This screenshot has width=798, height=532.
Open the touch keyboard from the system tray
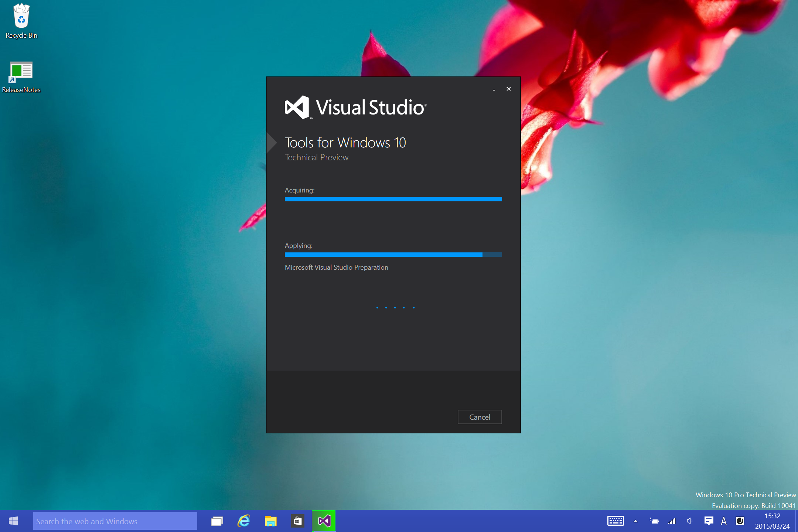[615, 521]
